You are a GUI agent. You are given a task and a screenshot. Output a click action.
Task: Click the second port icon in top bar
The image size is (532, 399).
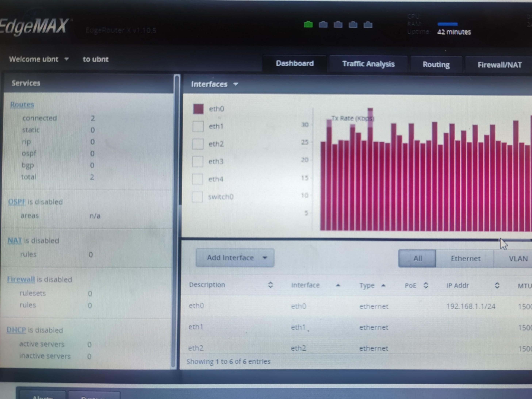(323, 24)
